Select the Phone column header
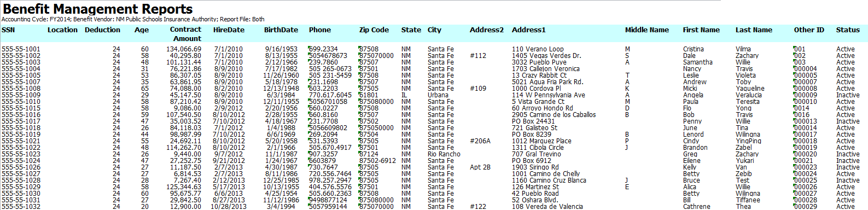Viewport: 868px width, 210px height. (320, 30)
